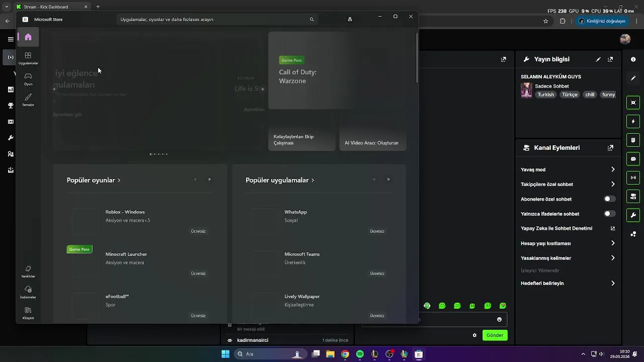Image resolution: width=644 pixels, height=362 pixels.
Task: Open İndirmeler in Store sidebar
Action: 28,292
